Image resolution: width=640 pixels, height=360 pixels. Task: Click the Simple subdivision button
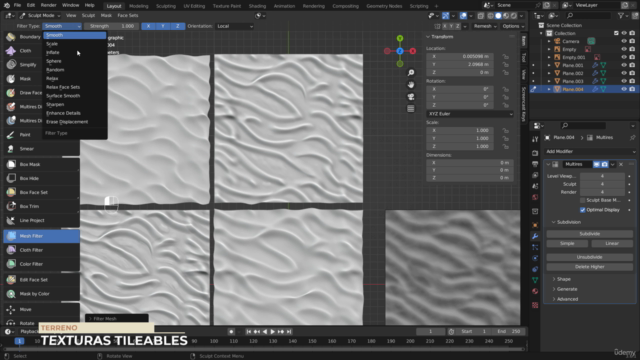(x=567, y=243)
